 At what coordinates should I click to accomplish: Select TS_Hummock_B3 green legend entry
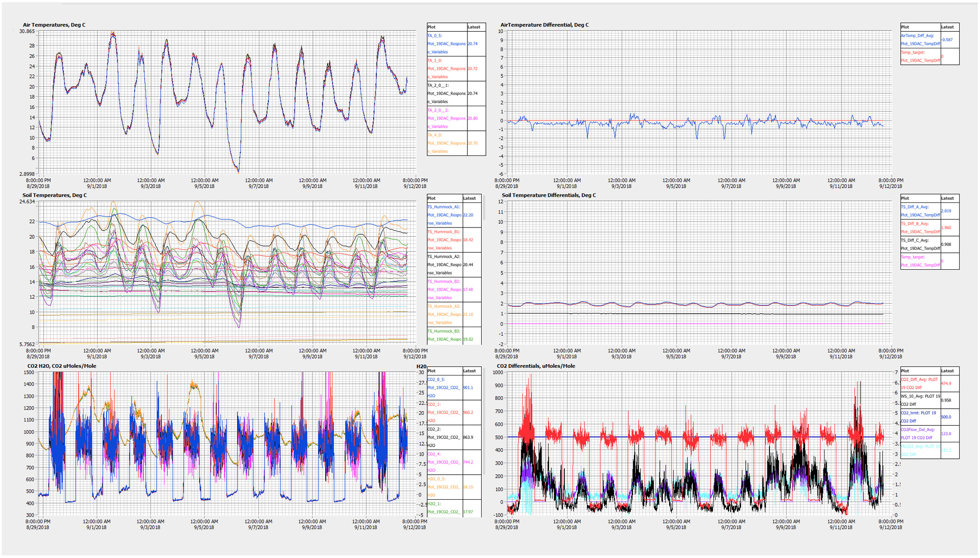tap(444, 335)
